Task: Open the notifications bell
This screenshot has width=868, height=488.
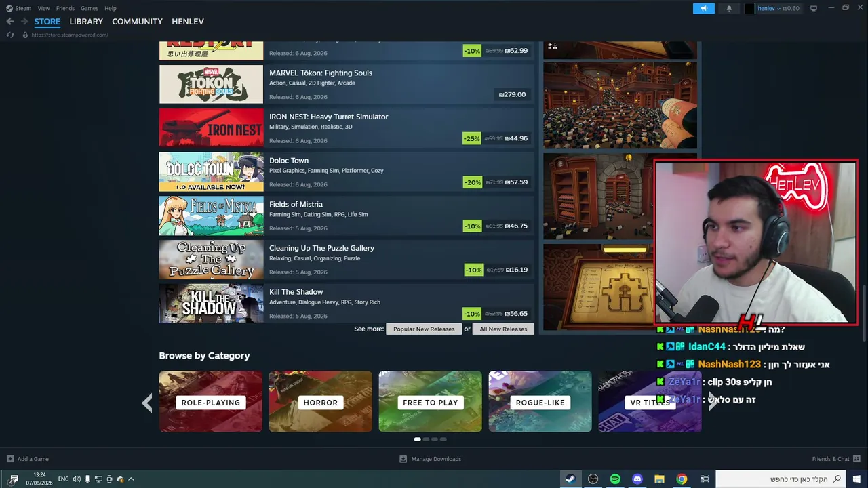Action: [729, 8]
